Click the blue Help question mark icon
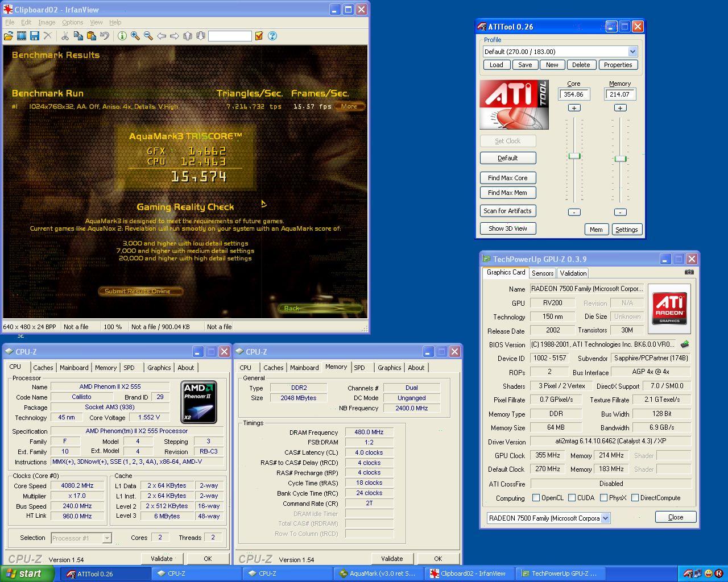 [x=272, y=36]
